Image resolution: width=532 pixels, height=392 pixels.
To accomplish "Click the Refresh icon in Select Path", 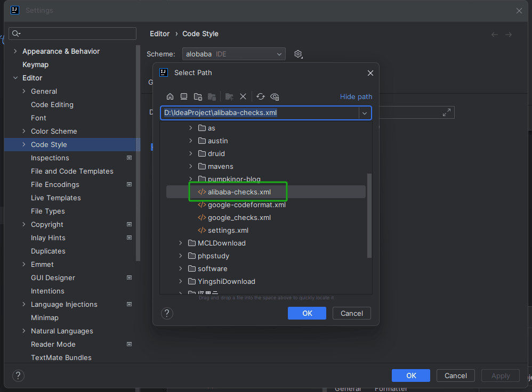I will (261, 96).
